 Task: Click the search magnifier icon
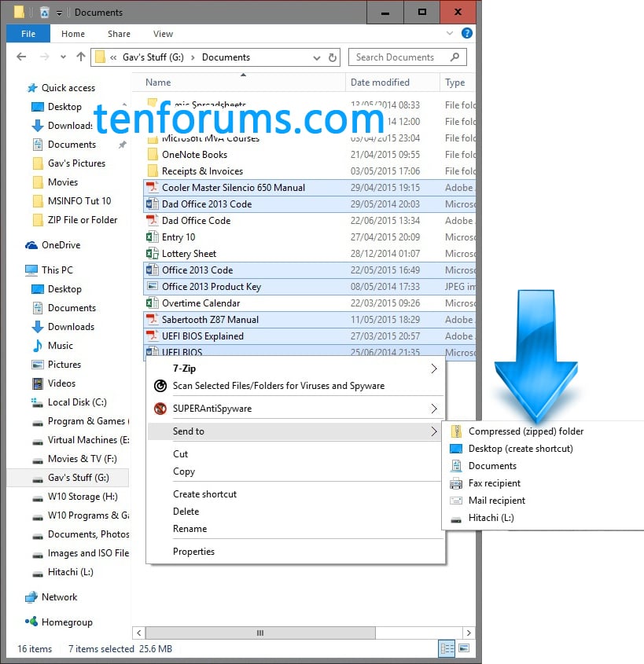(x=456, y=57)
